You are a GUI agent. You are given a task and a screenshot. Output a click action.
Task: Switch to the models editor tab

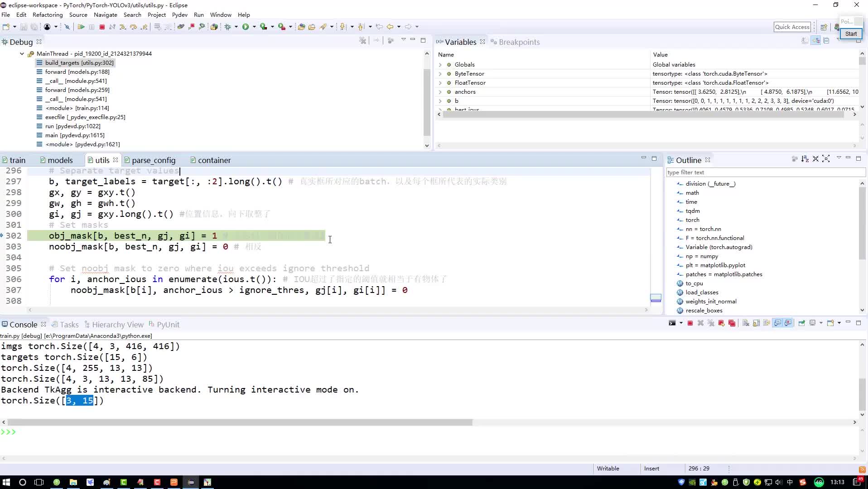(56, 160)
